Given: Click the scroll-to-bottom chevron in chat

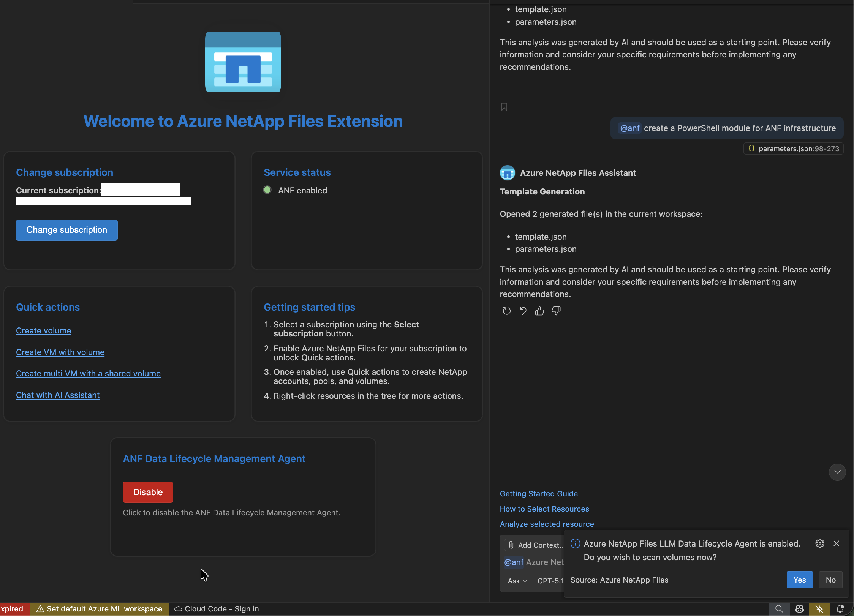Looking at the screenshot, I should click(x=837, y=472).
